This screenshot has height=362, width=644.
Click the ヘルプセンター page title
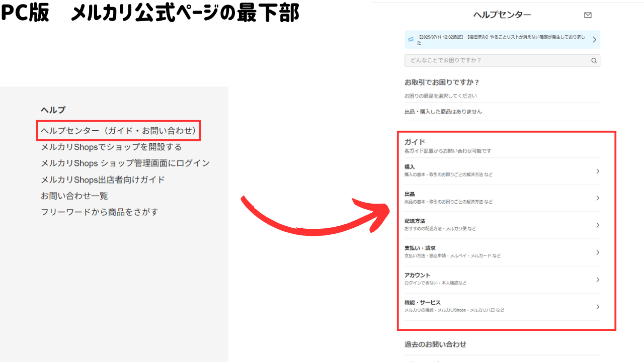pyautogui.click(x=502, y=15)
